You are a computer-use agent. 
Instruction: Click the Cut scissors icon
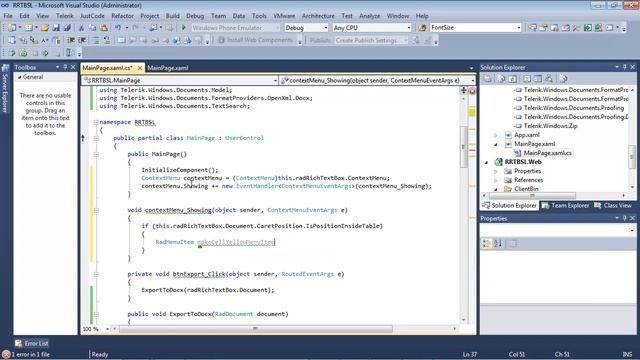click(81, 28)
